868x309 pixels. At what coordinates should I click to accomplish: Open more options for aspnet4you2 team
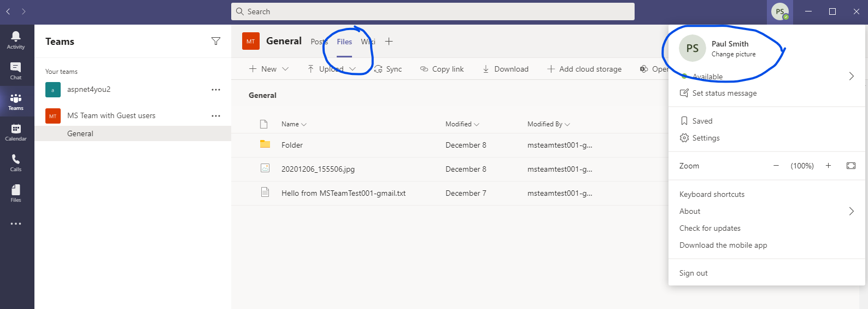coord(216,90)
